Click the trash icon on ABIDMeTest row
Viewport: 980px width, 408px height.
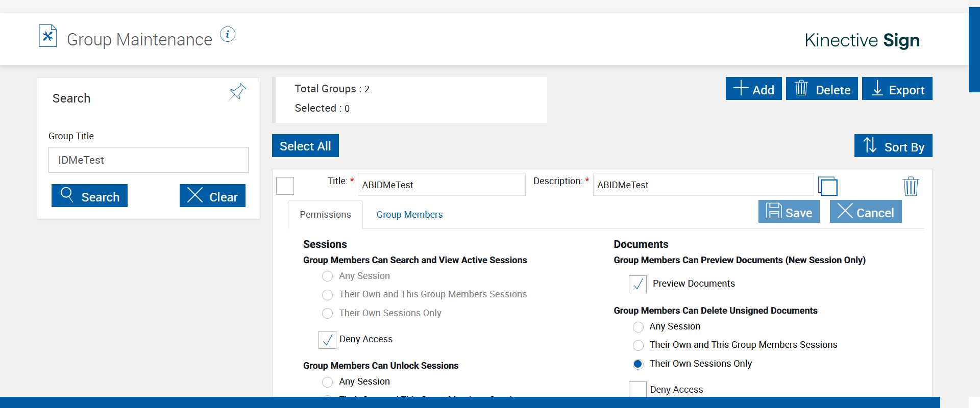pos(911,186)
